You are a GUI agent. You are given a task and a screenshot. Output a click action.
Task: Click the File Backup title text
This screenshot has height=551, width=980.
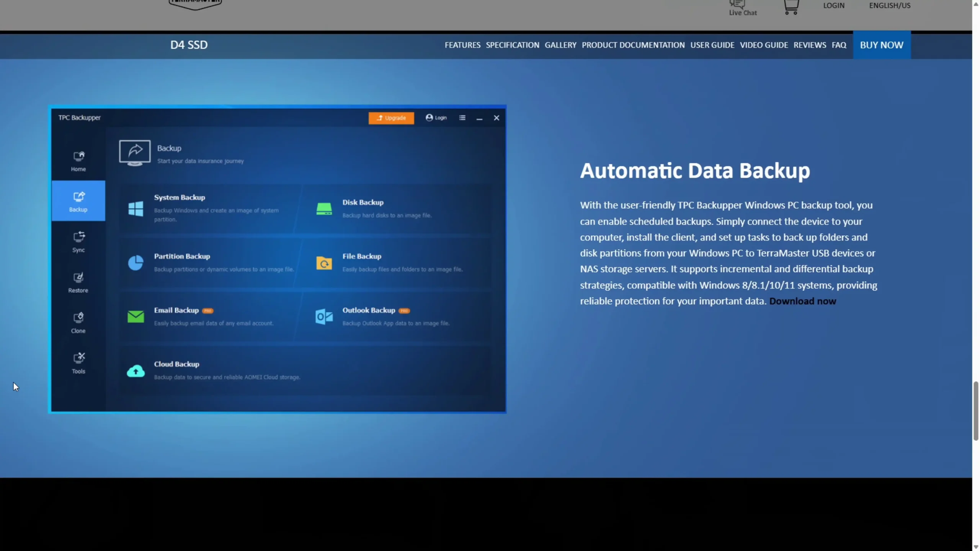click(362, 256)
